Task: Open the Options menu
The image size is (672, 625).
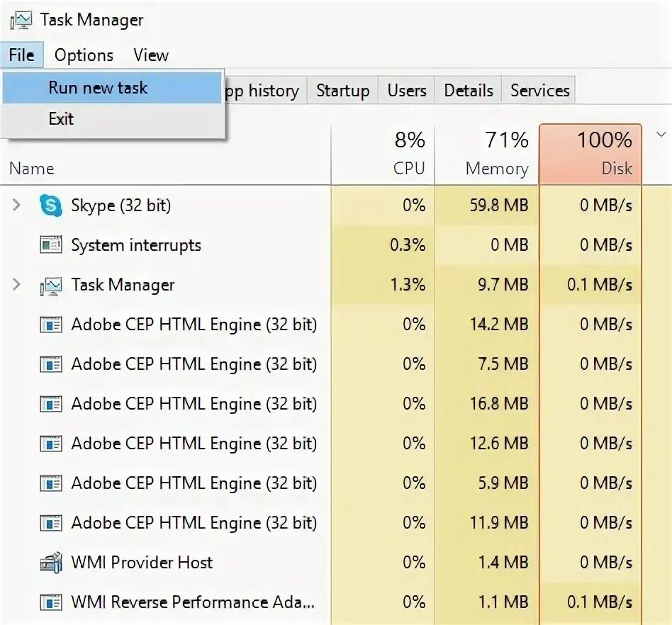Action: click(84, 55)
